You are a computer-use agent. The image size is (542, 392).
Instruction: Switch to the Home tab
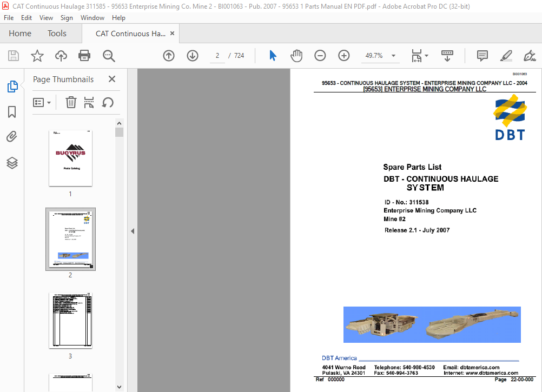[20, 34]
